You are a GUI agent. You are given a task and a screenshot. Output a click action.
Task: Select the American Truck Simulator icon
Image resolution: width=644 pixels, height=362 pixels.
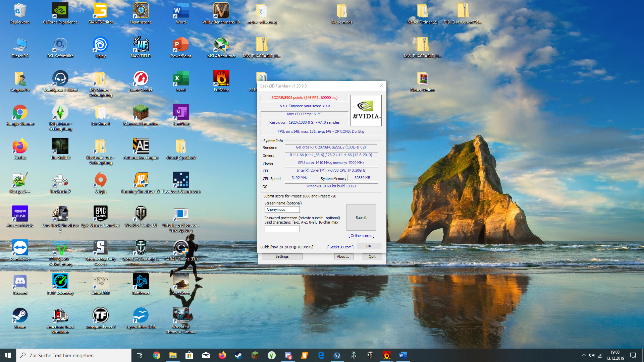[x=60, y=321]
